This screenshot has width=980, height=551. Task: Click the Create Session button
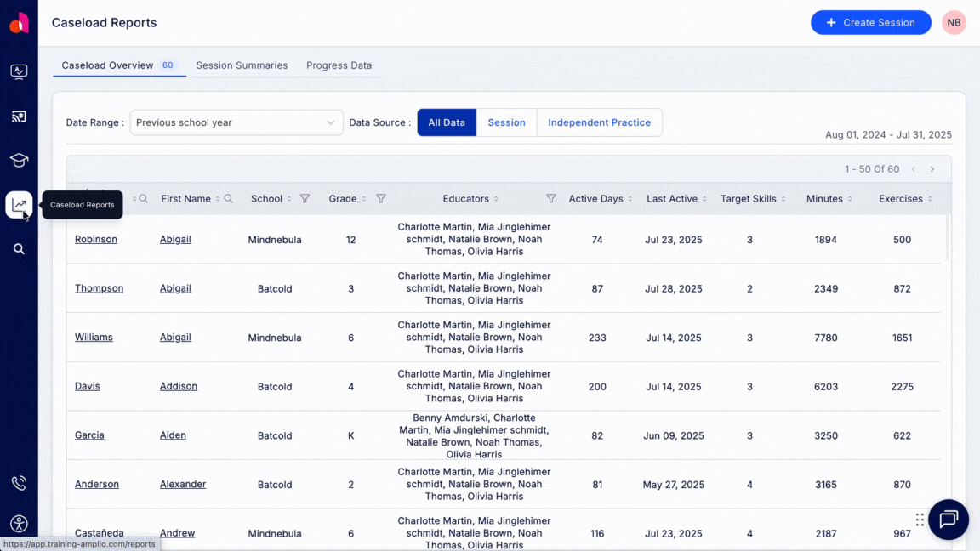tap(870, 23)
